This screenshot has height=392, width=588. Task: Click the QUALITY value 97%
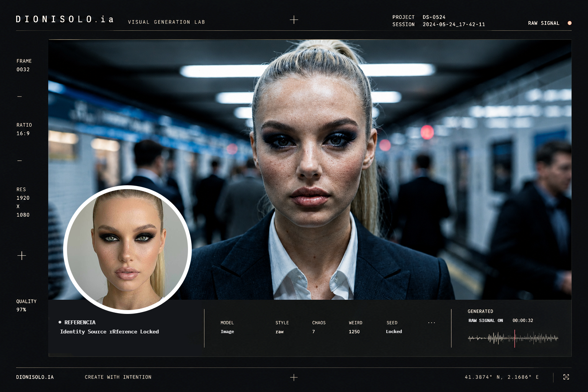(x=21, y=310)
